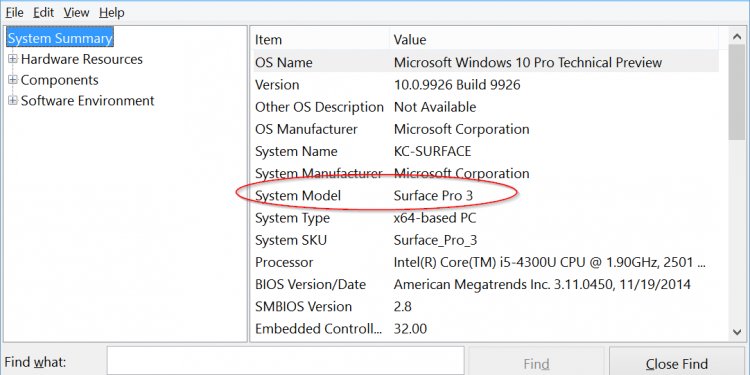Screen dimensions: 750x375
Task: Select Software Environment in the tree
Action: (x=88, y=100)
